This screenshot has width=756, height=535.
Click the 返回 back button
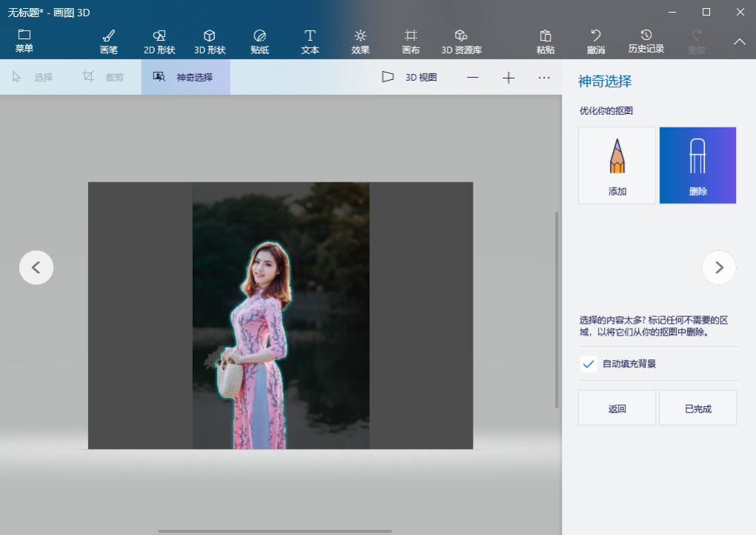click(617, 408)
